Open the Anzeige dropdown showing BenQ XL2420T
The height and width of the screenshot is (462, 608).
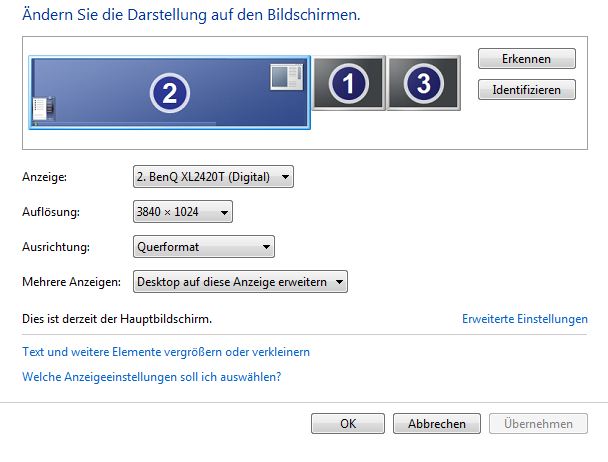tap(213, 177)
